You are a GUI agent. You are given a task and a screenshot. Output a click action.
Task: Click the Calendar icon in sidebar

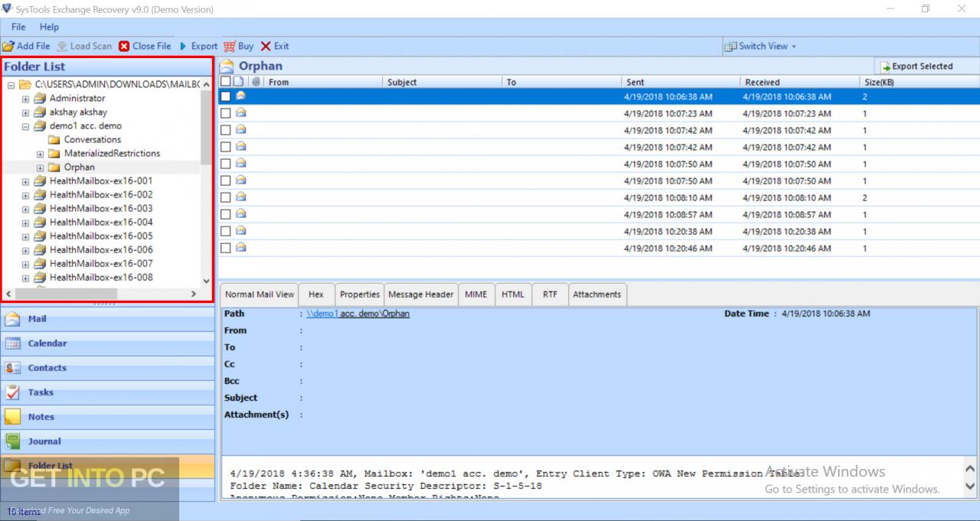pos(13,344)
